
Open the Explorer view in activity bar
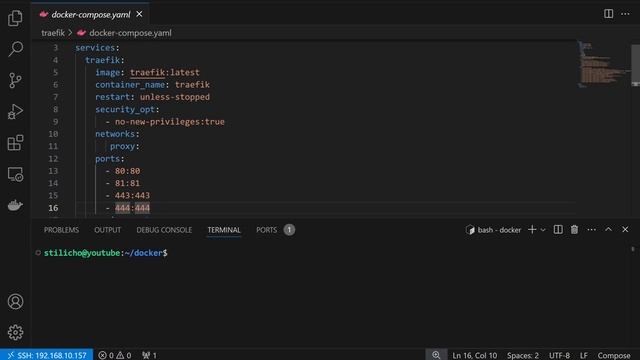[15, 18]
